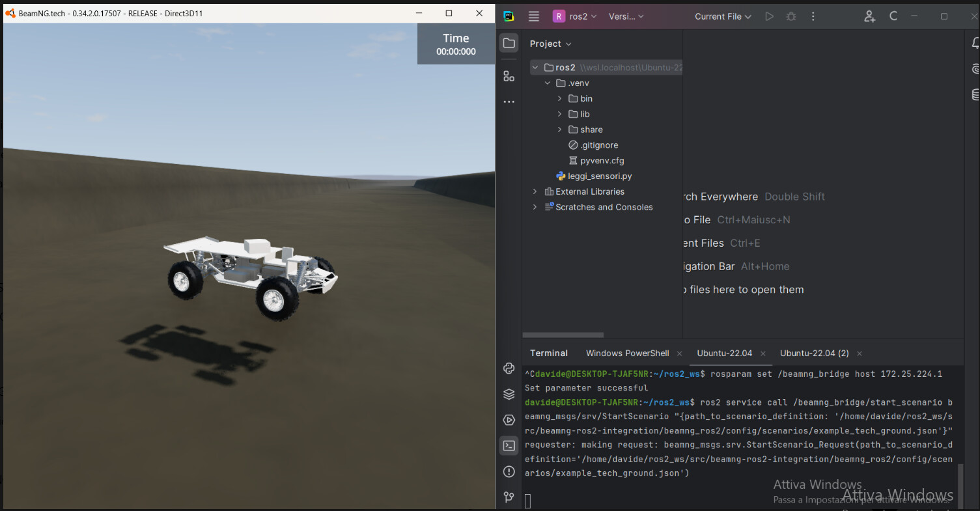This screenshot has width=980, height=511.
Task: Collapse the .venv folder
Action: coord(547,83)
